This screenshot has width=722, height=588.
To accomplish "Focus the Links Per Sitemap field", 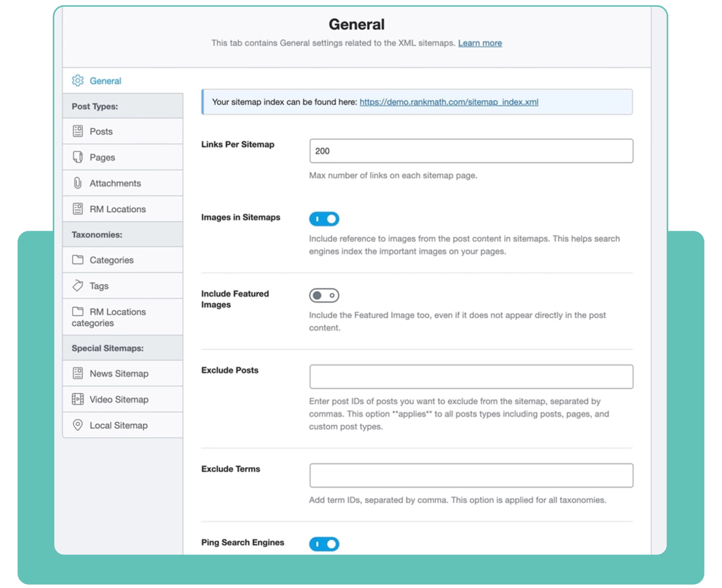I will pyautogui.click(x=471, y=151).
